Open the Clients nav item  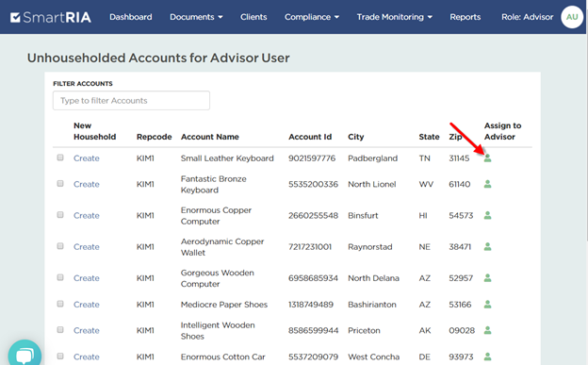pyautogui.click(x=253, y=17)
